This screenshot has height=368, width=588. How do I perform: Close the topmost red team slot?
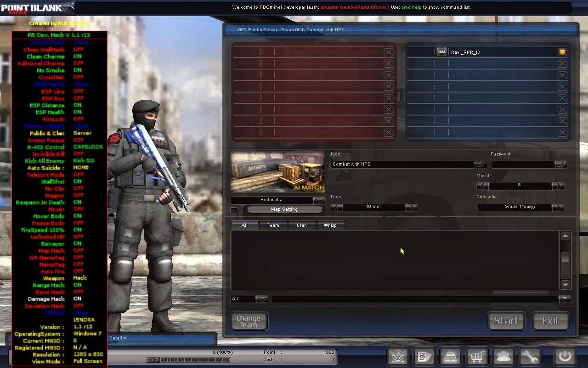(x=389, y=52)
